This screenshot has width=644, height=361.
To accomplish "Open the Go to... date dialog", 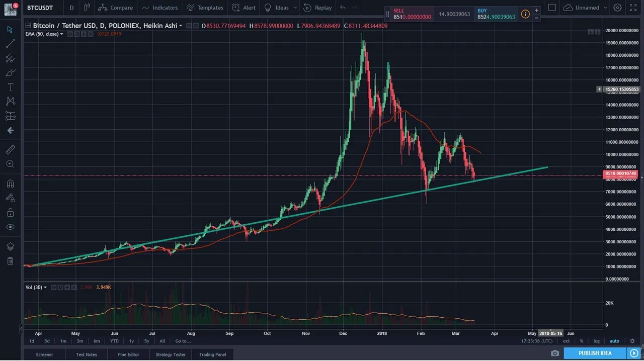I will tap(183, 341).
